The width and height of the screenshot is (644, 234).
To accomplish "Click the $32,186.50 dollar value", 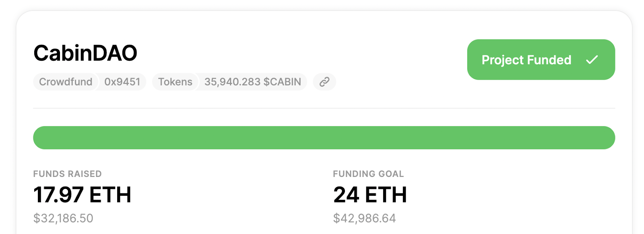I will (63, 218).
